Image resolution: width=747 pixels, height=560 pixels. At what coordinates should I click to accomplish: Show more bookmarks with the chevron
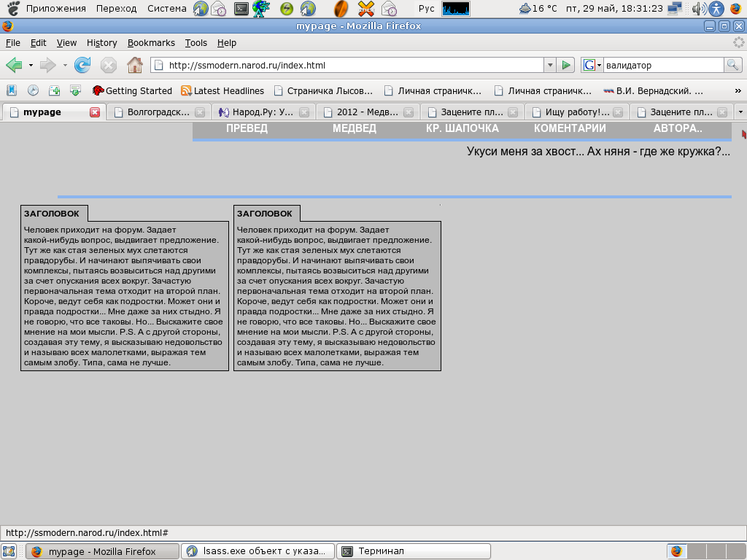coord(738,91)
